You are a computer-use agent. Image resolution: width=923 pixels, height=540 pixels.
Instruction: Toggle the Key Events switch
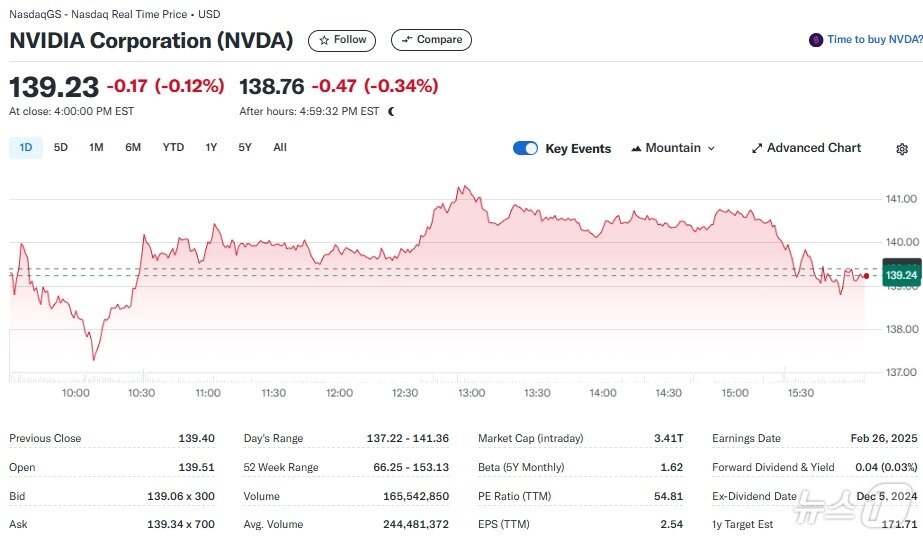tap(525, 148)
